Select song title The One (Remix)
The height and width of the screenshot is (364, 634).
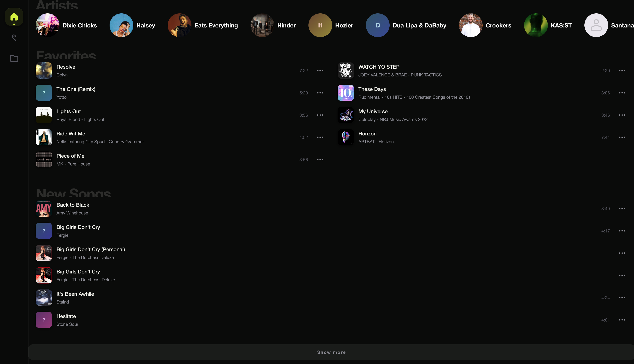point(76,89)
